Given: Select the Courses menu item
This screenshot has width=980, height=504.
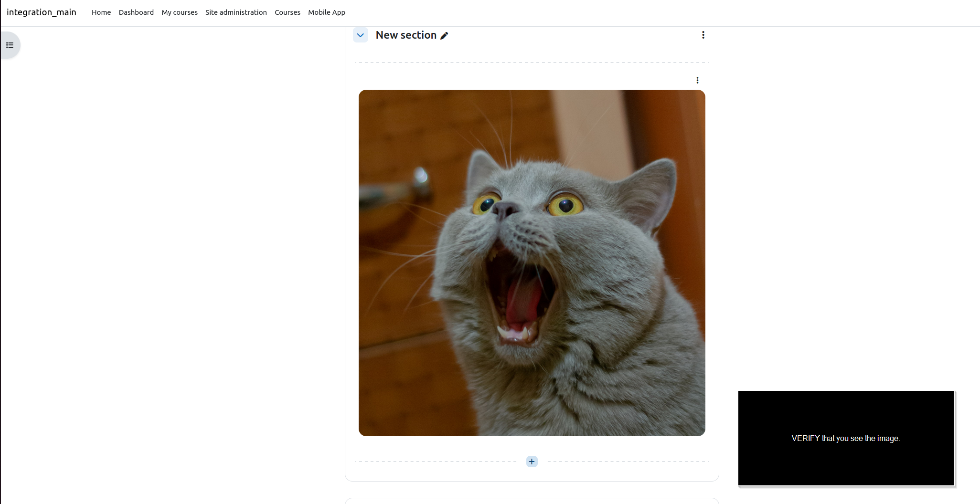Looking at the screenshot, I should click(x=288, y=12).
